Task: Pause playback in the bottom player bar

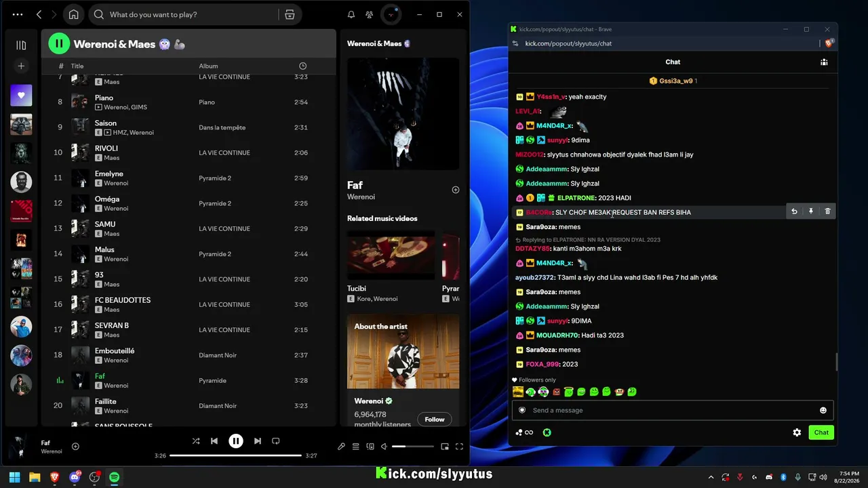Action: 236,441
